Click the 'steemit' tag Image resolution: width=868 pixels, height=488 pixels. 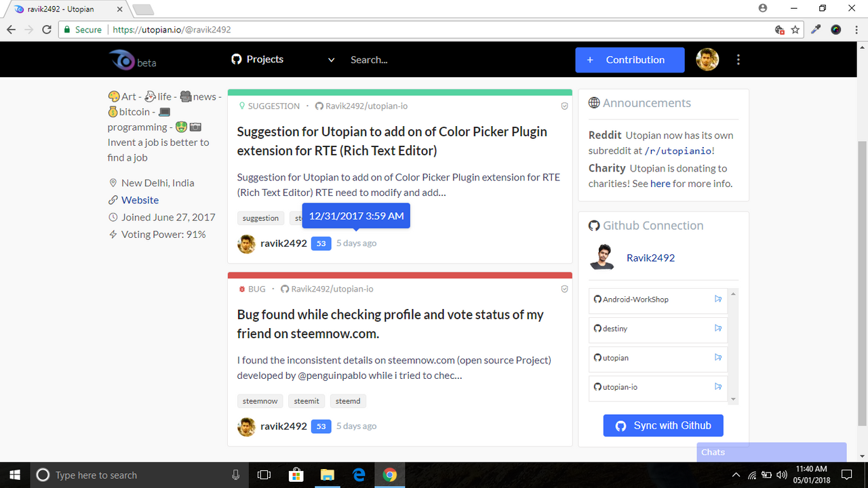pyautogui.click(x=307, y=401)
